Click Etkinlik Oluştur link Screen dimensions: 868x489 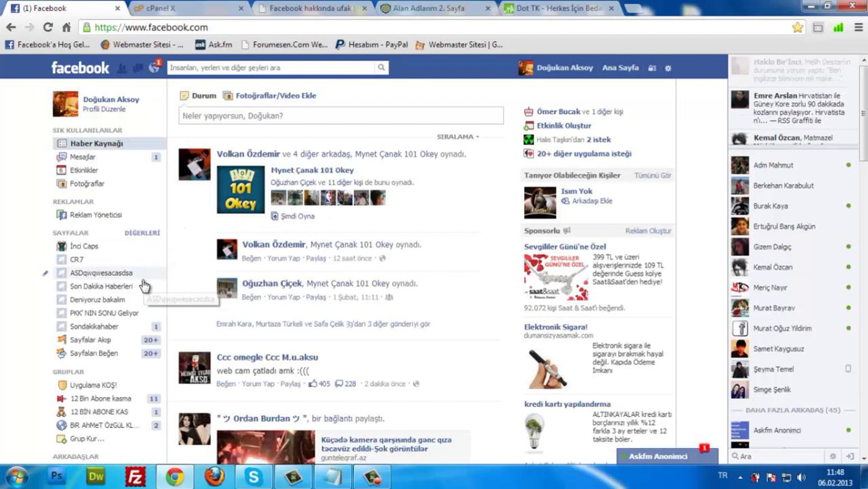[x=564, y=126]
